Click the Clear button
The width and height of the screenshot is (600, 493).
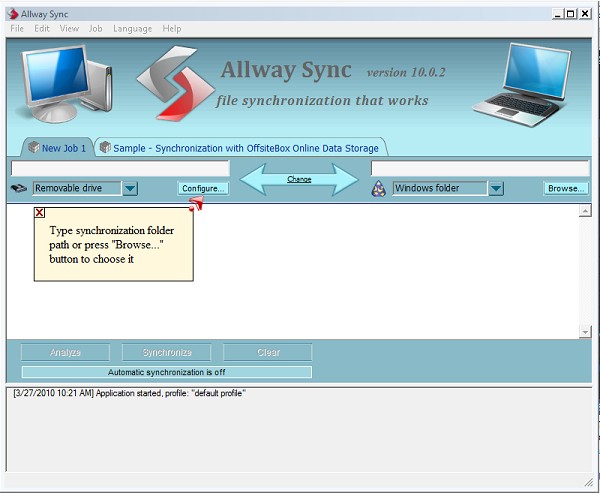click(268, 352)
